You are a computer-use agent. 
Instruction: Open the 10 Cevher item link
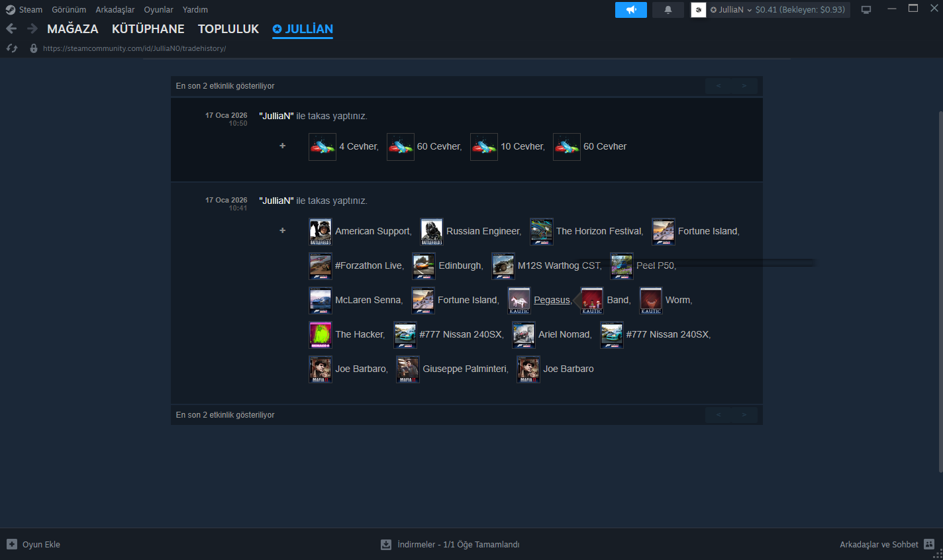point(522,146)
